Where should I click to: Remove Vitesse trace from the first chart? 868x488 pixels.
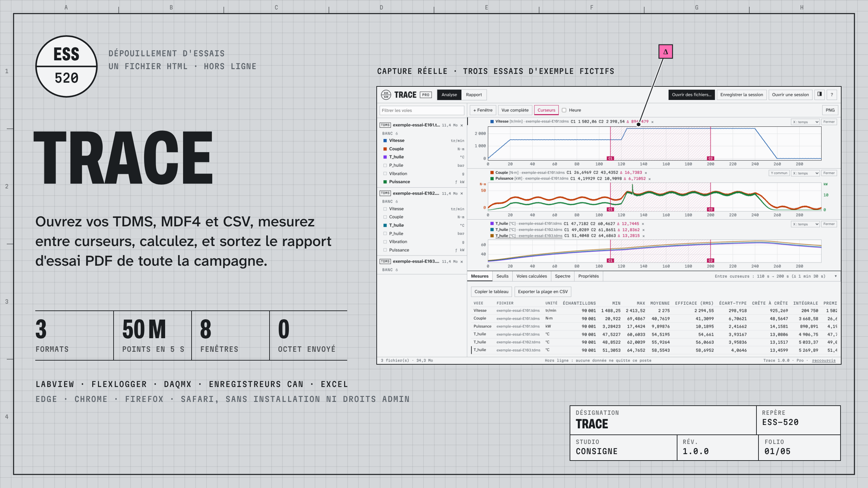[x=652, y=122]
